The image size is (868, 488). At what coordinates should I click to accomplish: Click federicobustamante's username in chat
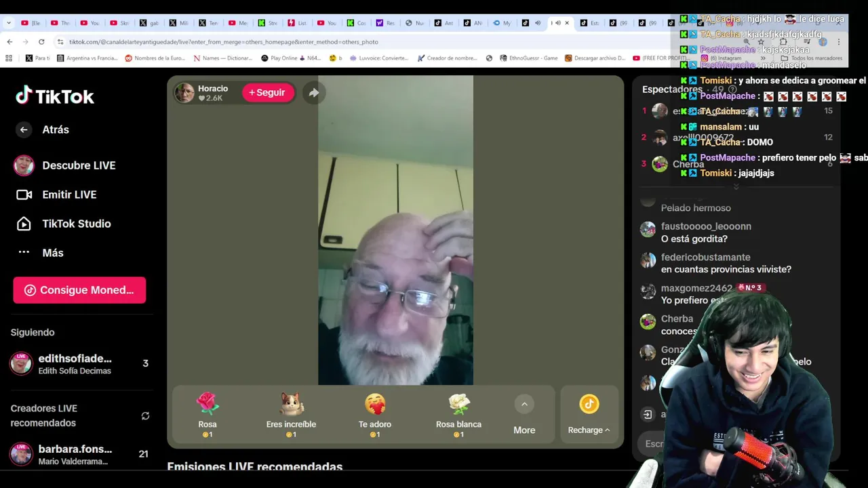click(705, 258)
